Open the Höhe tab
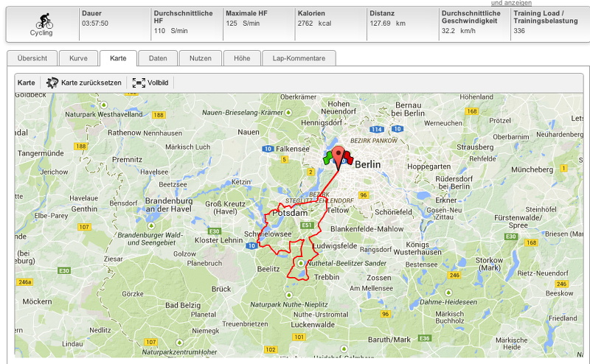Image resolution: width=590 pixels, height=364 pixels. click(x=242, y=58)
